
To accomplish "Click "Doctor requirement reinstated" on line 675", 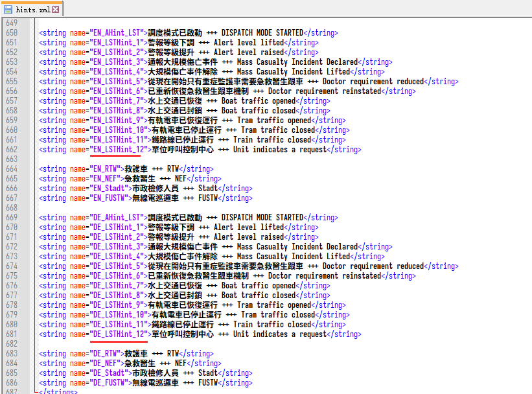I will 325,276.
